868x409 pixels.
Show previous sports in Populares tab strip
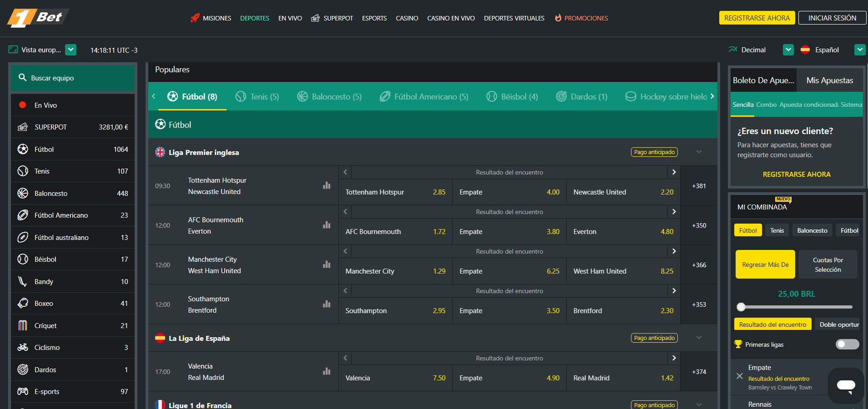tap(154, 96)
